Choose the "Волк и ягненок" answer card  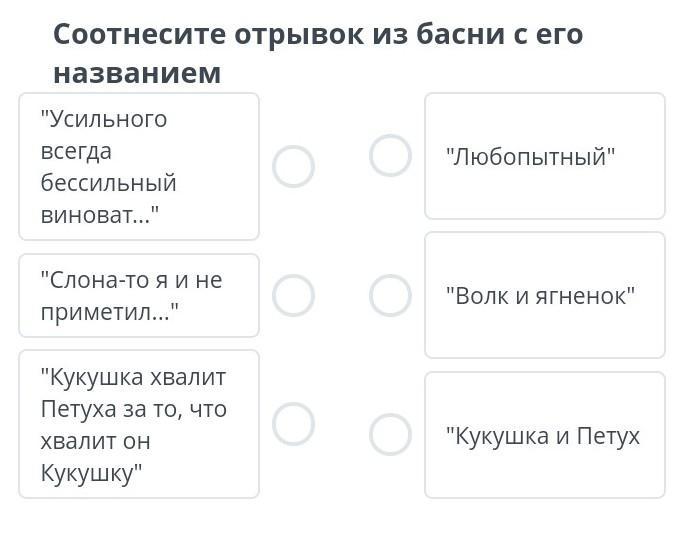[545, 295]
